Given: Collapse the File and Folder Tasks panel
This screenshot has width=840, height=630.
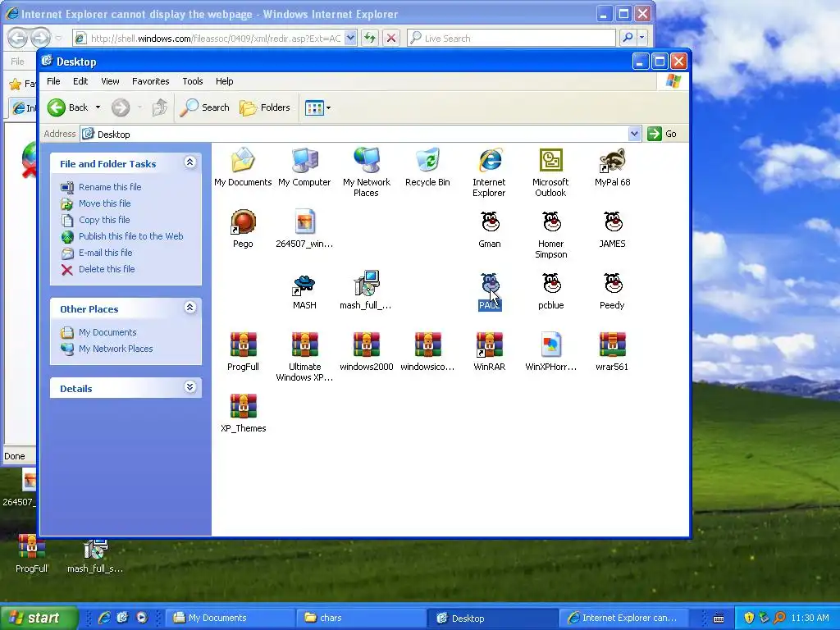Looking at the screenshot, I should (189, 162).
